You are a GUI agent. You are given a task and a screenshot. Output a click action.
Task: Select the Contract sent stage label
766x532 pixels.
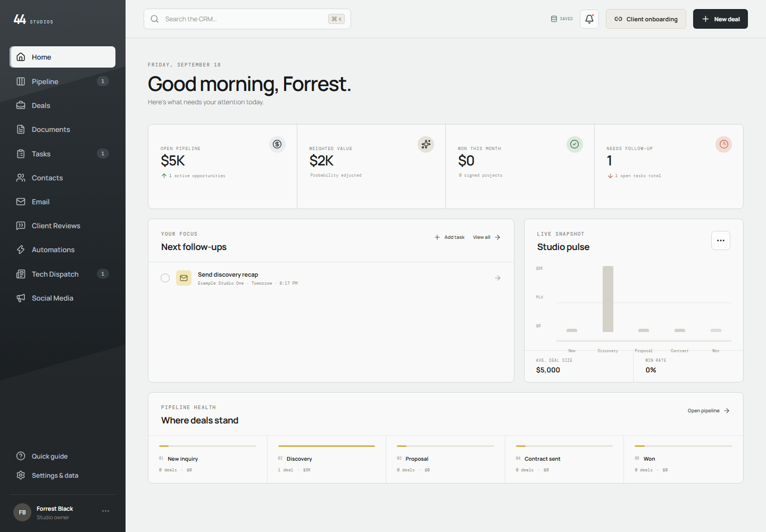click(x=543, y=459)
